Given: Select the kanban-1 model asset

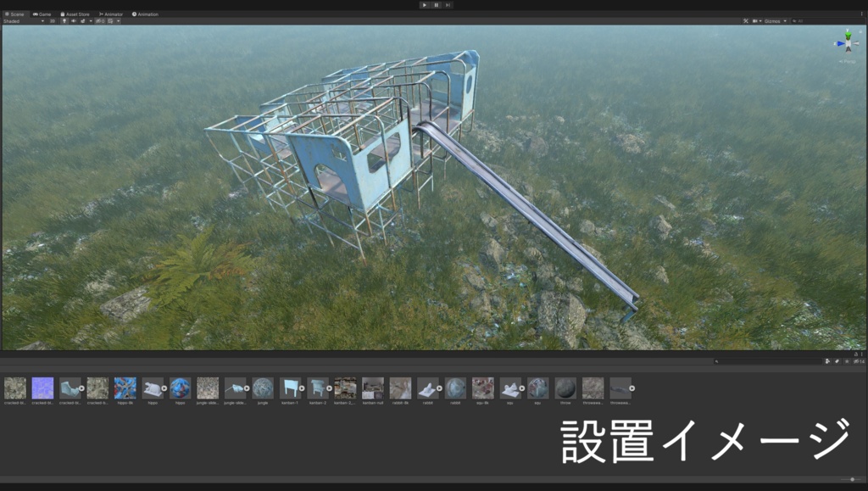Looking at the screenshot, I should pos(289,388).
